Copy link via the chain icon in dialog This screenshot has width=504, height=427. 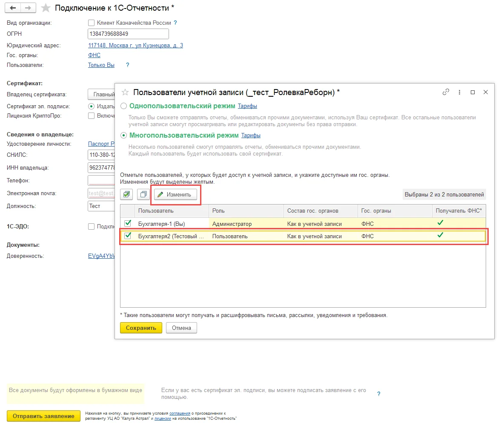(x=446, y=92)
